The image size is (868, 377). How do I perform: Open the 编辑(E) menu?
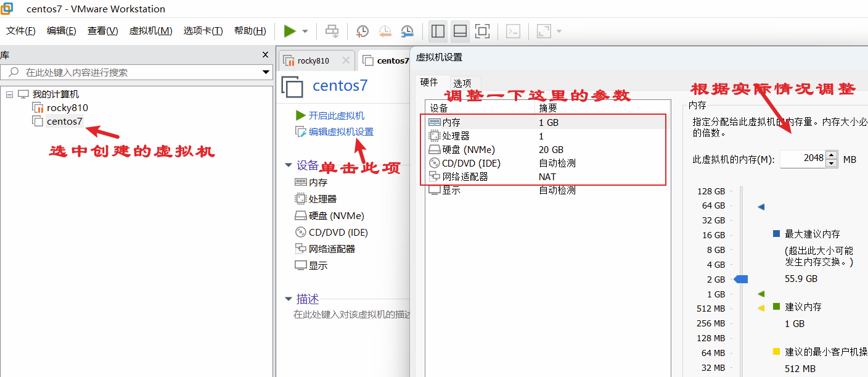coord(62,31)
